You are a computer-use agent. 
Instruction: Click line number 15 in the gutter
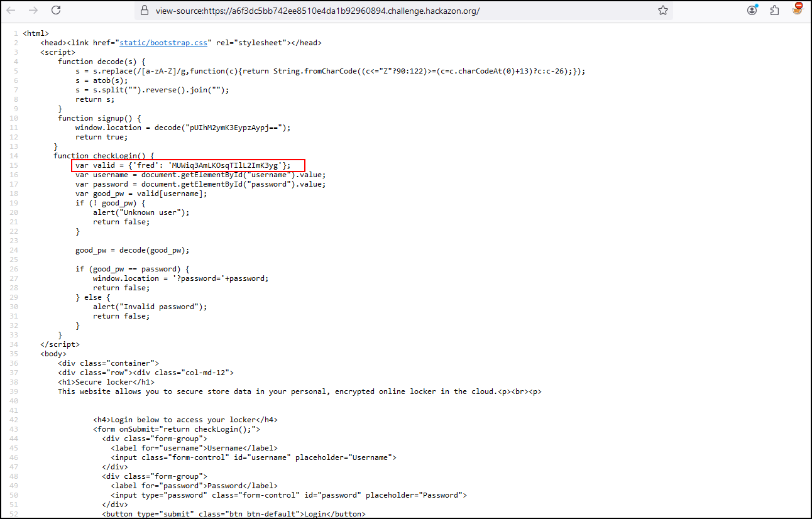13,165
